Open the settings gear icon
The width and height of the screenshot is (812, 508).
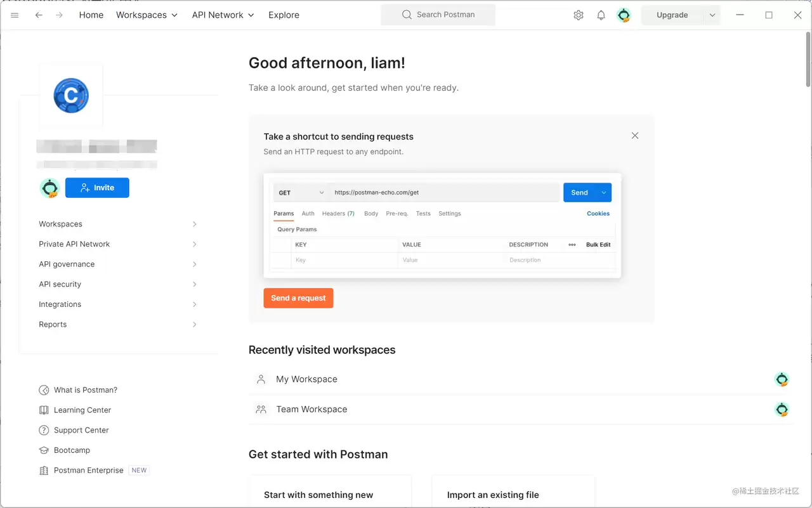click(x=578, y=15)
